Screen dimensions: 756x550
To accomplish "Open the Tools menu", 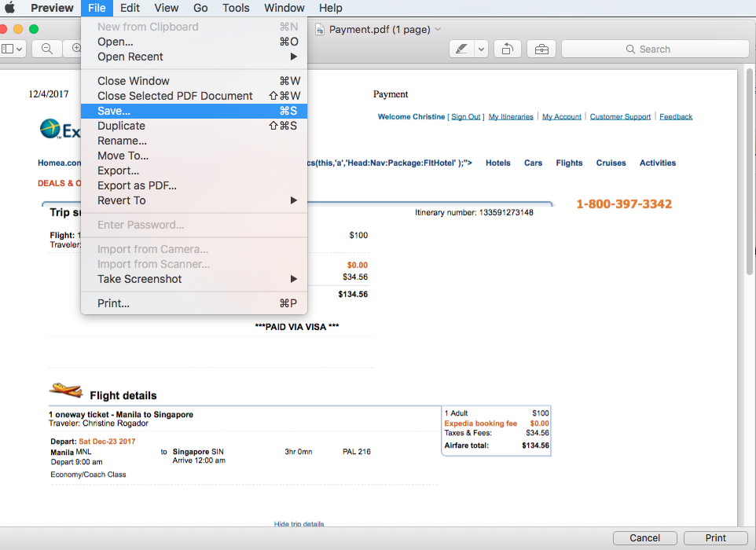I will pyautogui.click(x=236, y=8).
